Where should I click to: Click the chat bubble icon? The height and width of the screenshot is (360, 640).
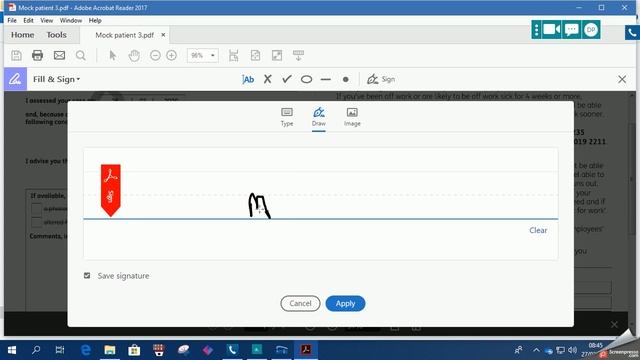pos(571,29)
